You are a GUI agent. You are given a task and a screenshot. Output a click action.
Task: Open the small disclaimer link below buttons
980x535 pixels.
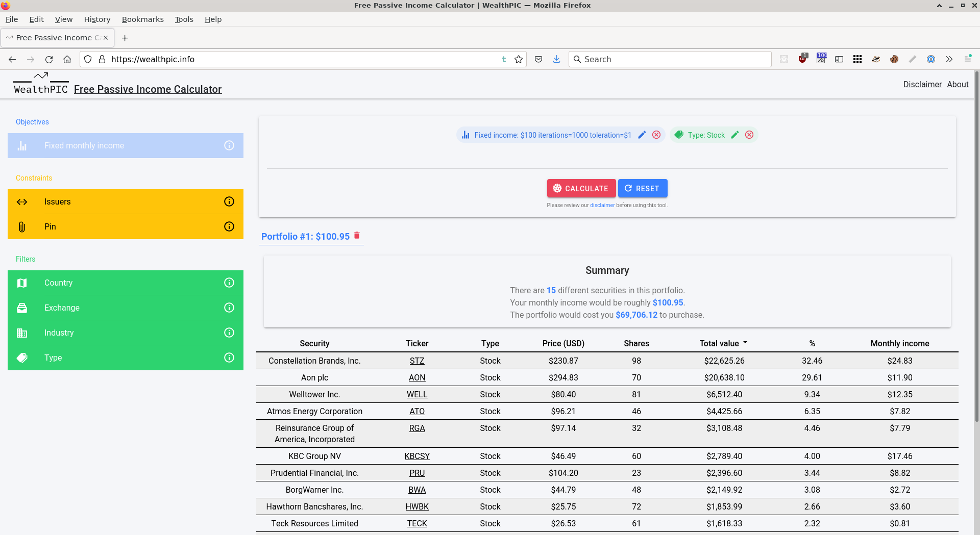point(602,205)
